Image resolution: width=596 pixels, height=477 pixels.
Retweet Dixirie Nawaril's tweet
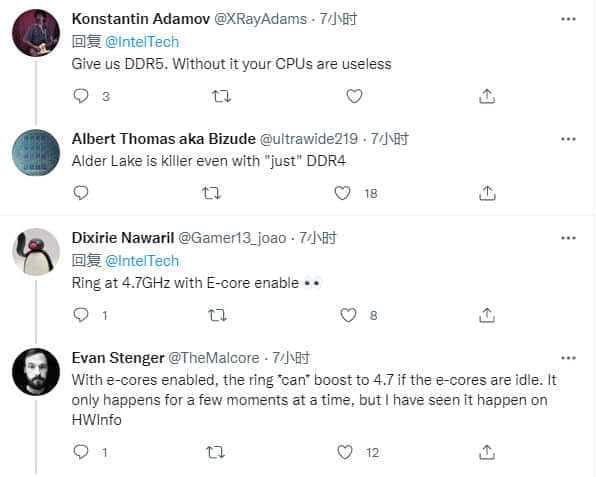click(217, 315)
